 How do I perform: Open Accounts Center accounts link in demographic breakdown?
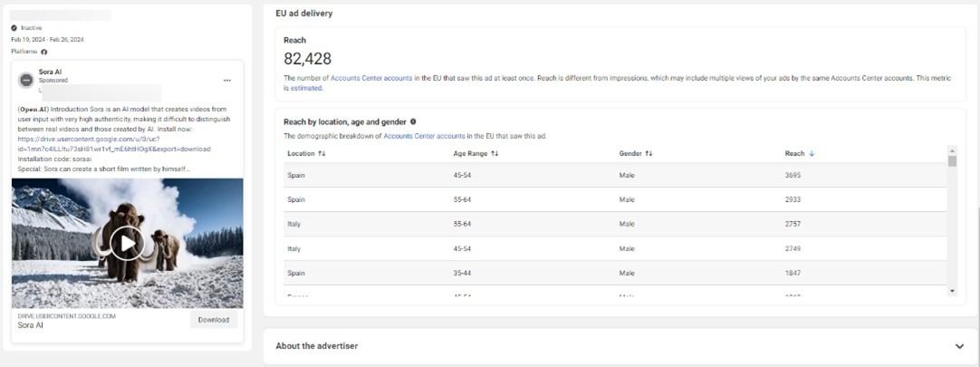pos(424,136)
